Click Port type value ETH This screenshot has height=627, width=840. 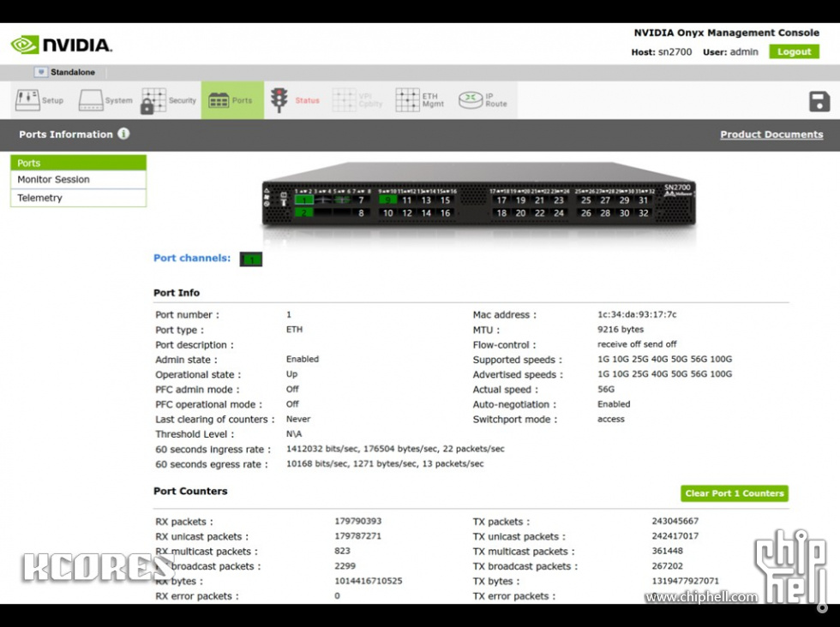pos(294,329)
